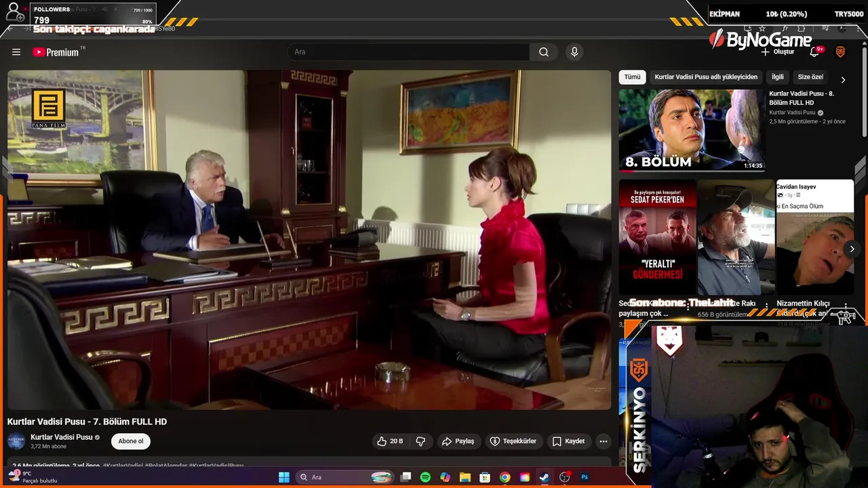Click the magnifier search submit button
This screenshot has width=868, height=488.
coord(544,52)
